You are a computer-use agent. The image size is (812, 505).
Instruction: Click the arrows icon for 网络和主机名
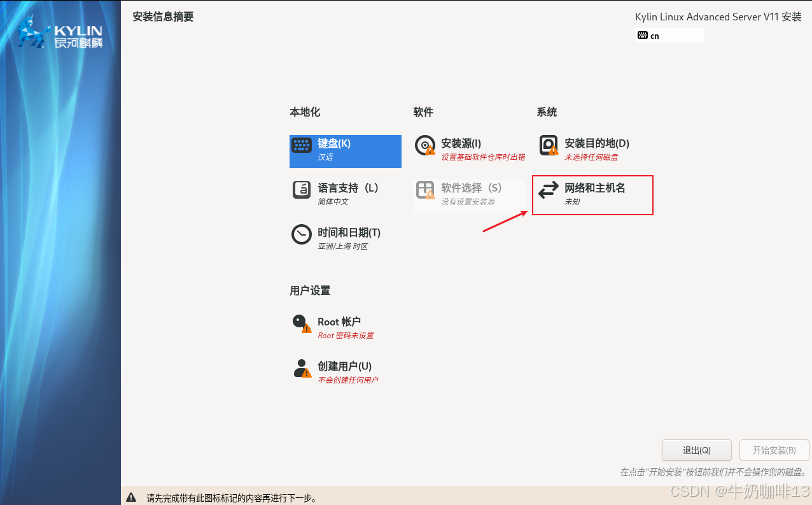549,190
